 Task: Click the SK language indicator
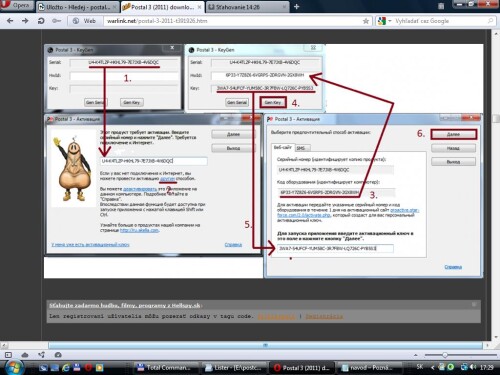(420, 367)
